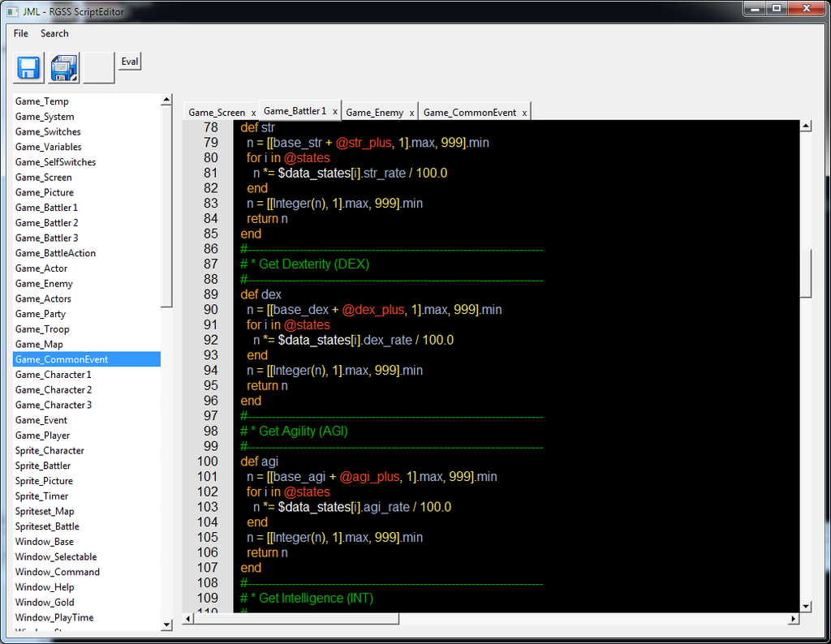Select Game_Map in the script list
831x644 pixels.
[86, 344]
